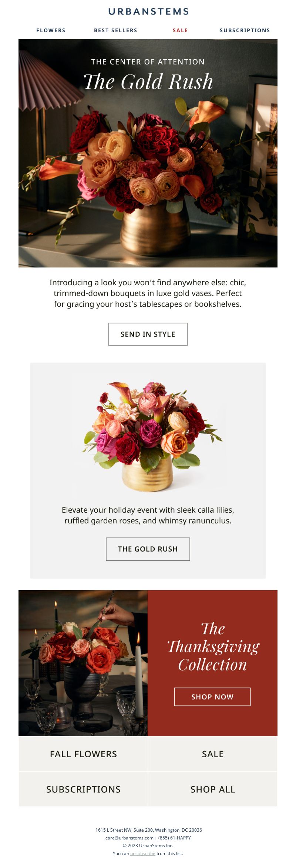This screenshot has height=868, width=296.
Task: Open the Best Sellers navigation link
Action: click(115, 30)
